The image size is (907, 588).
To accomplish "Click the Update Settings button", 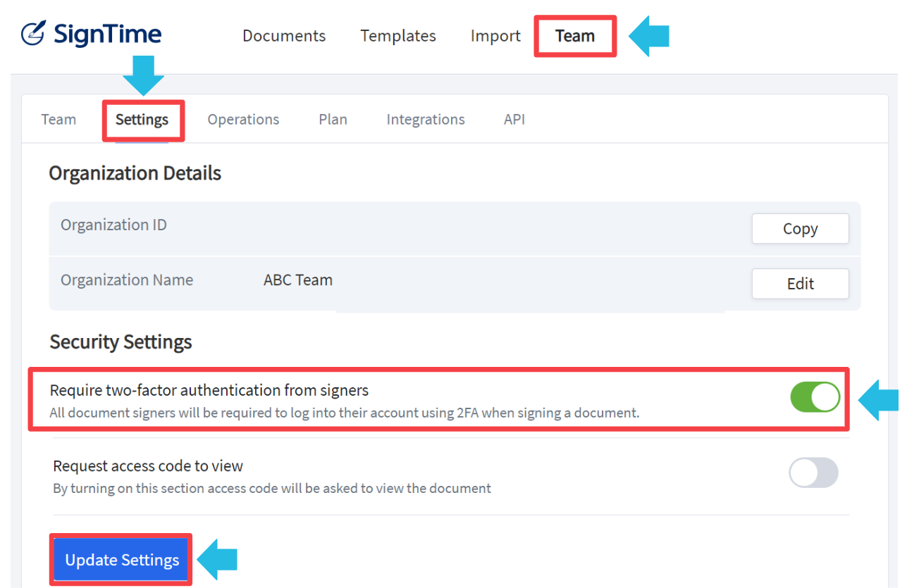I will [x=121, y=560].
